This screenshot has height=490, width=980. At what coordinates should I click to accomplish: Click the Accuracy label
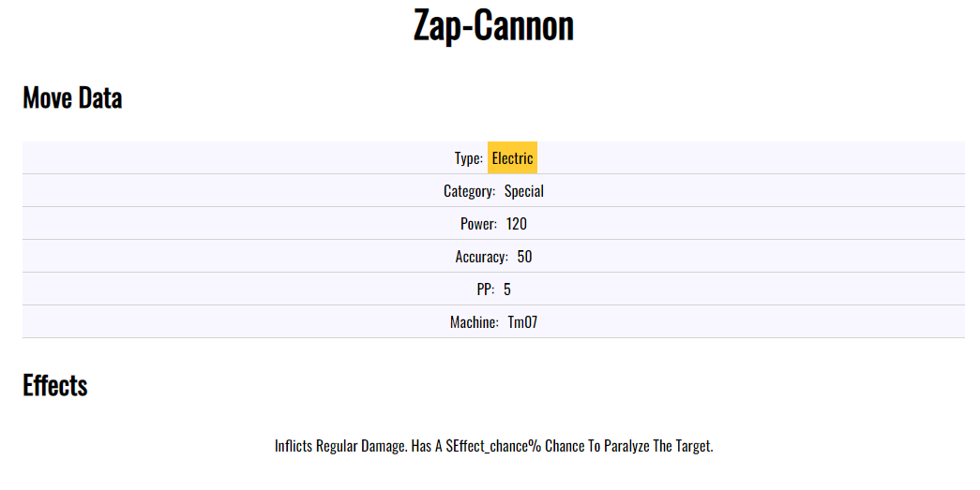click(x=481, y=257)
